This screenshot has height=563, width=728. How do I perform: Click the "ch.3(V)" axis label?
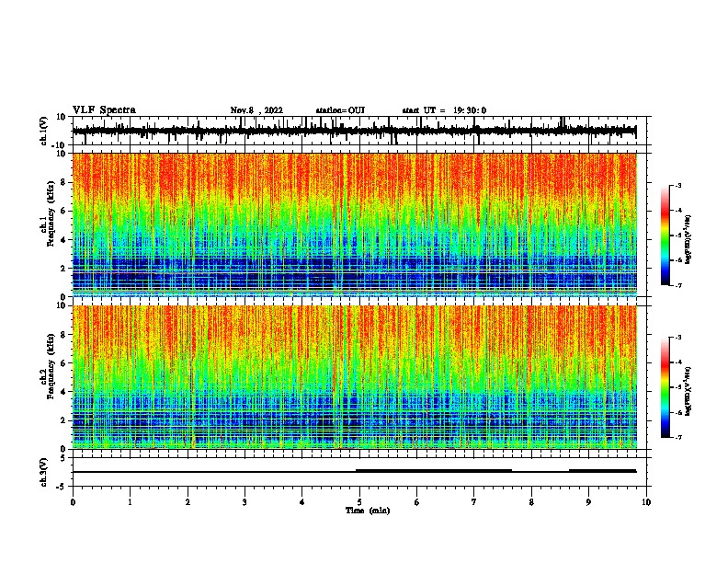click(x=44, y=472)
